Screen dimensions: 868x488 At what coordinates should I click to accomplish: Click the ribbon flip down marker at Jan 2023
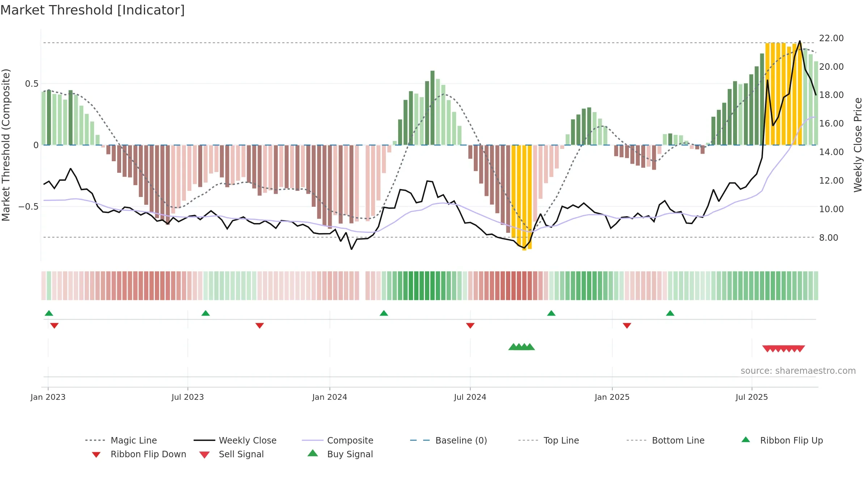[x=54, y=326]
